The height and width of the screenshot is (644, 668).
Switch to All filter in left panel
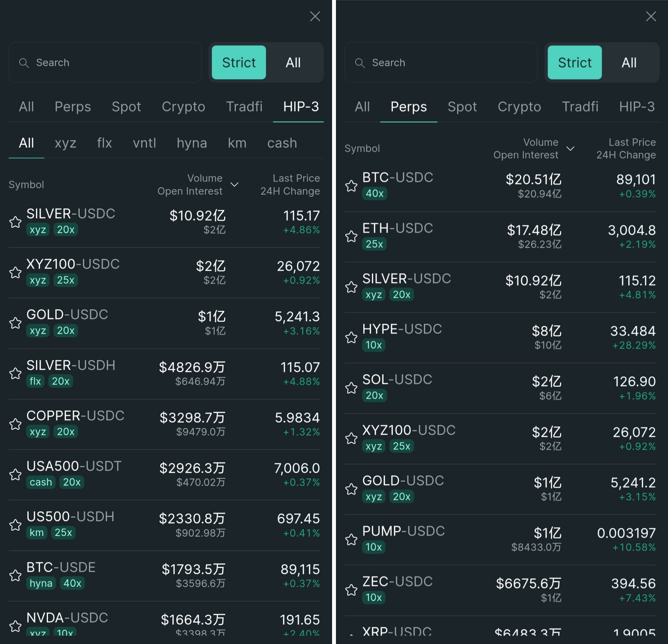(293, 62)
